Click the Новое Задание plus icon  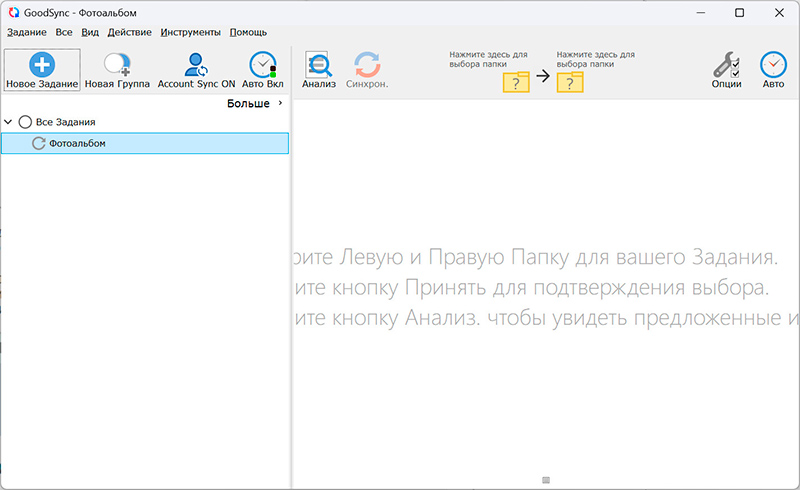click(x=42, y=66)
